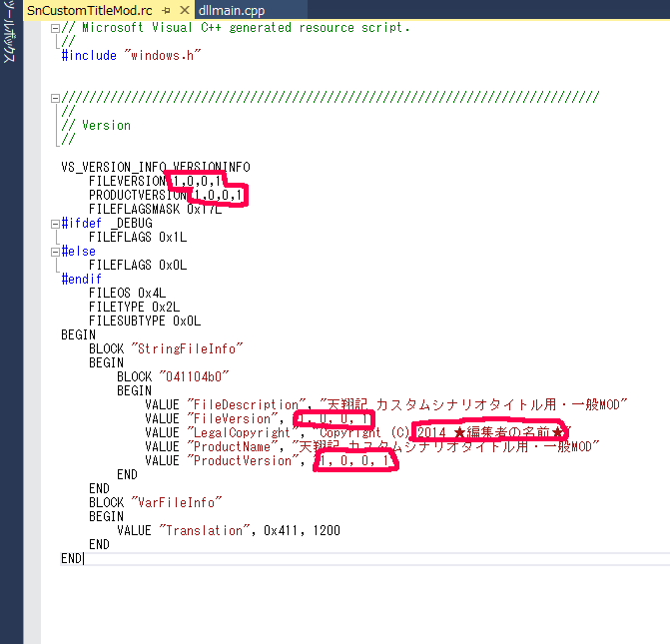Place cursor on FILEVERSION value 1,0,0,1
This screenshot has height=644, width=670.
pyautogui.click(x=197, y=181)
